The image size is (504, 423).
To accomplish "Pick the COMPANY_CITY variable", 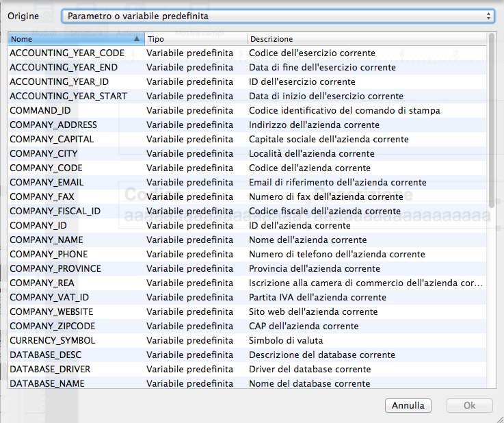I will click(x=44, y=153).
